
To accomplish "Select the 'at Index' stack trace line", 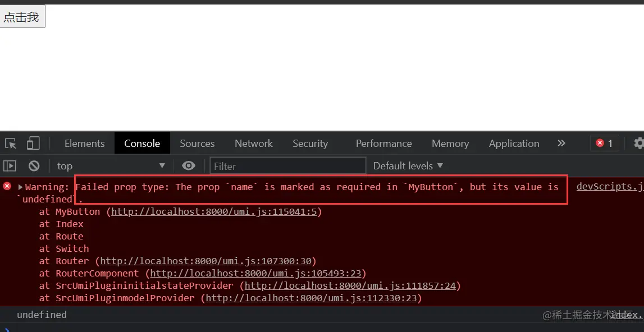I will [62, 224].
